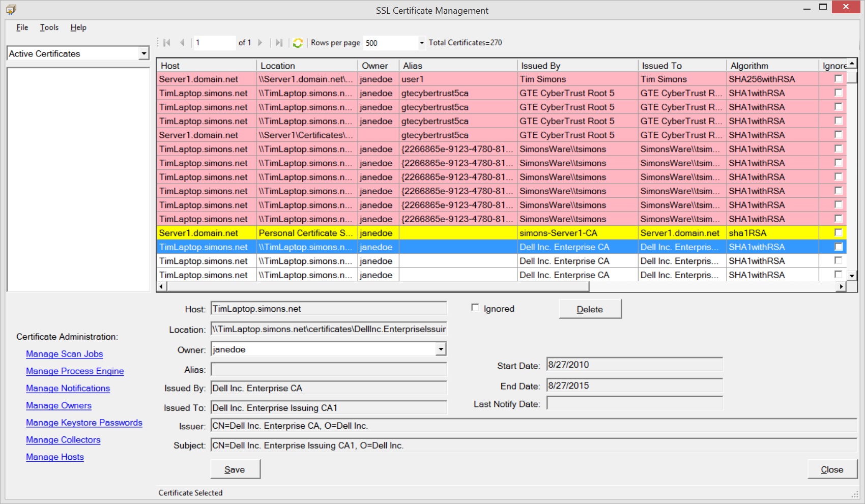Go to next page arrow
This screenshot has width=865, height=504.
(260, 43)
